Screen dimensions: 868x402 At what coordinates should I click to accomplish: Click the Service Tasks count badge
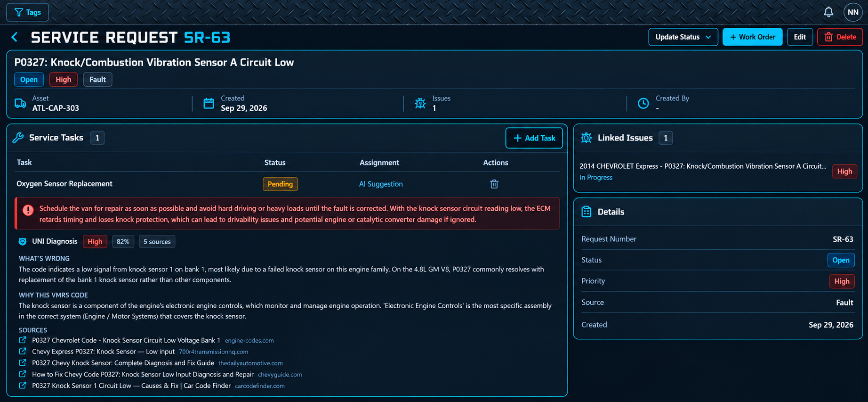pos(97,138)
